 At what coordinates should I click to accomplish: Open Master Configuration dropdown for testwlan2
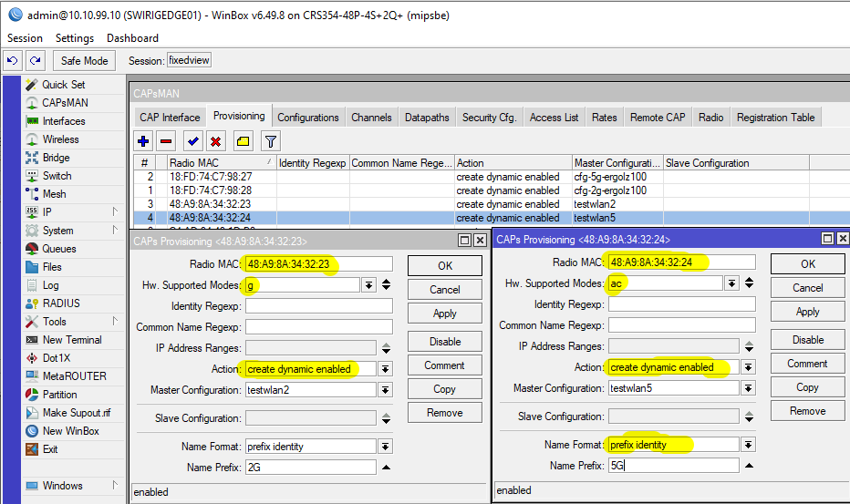click(385, 390)
